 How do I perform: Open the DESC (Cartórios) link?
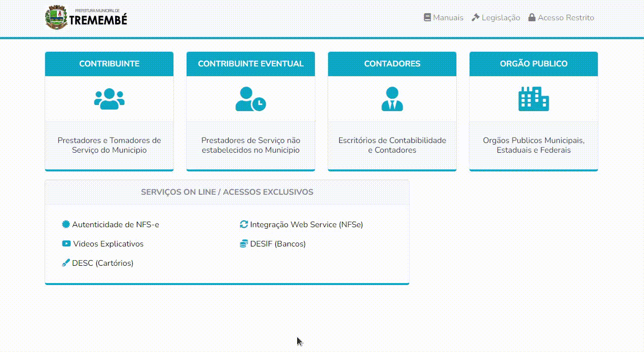coord(103,263)
